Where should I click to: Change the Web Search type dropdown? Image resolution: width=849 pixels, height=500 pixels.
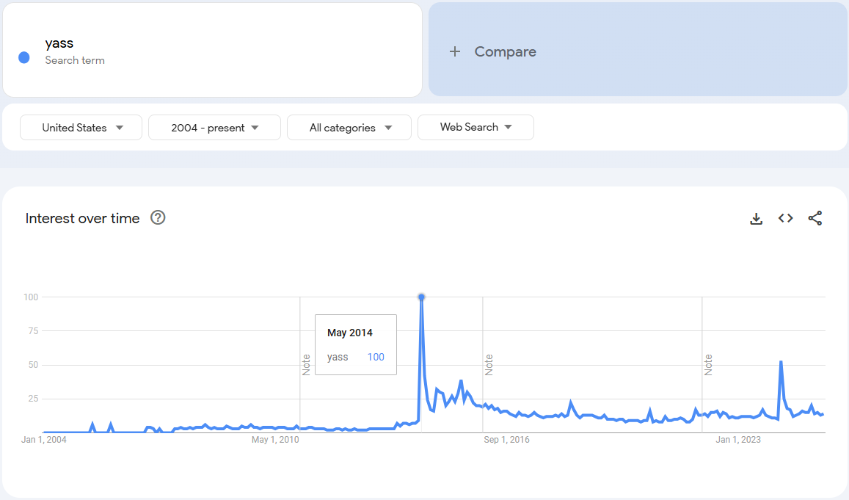(x=475, y=127)
